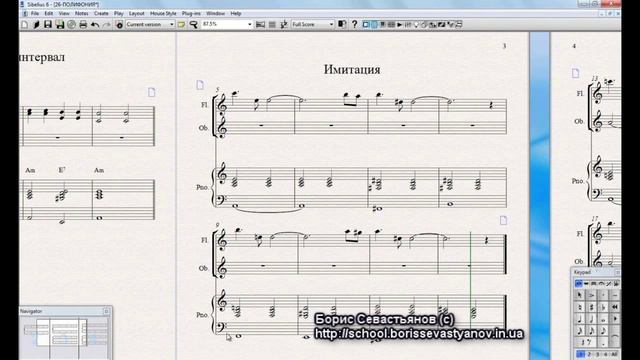640x360 pixels.
Task: Select the Zoom magnifier tool
Action: [x=193, y=24]
